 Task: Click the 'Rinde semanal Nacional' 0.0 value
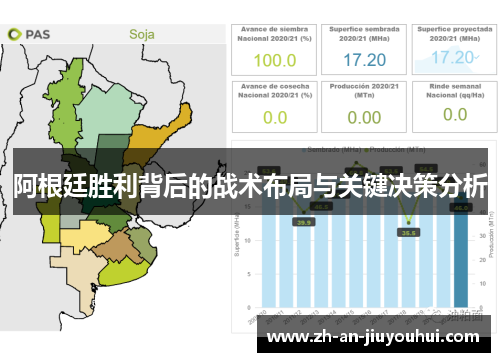pyautogui.click(x=455, y=114)
